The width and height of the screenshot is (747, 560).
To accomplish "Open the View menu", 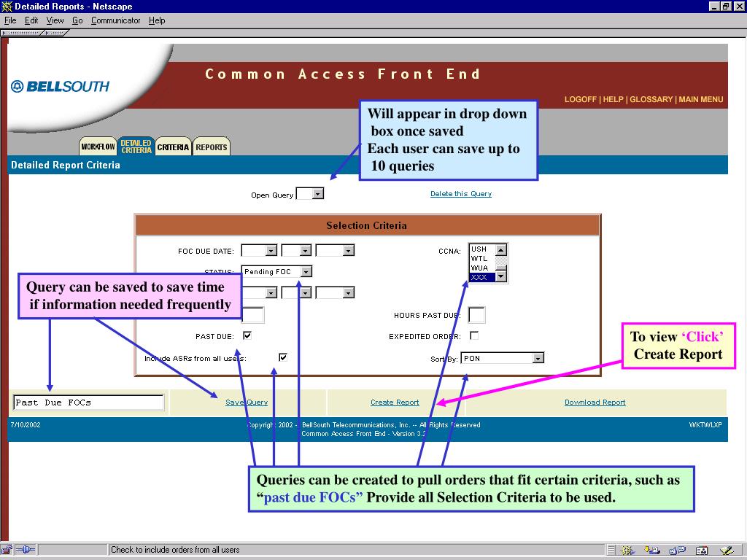I will (x=55, y=20).
